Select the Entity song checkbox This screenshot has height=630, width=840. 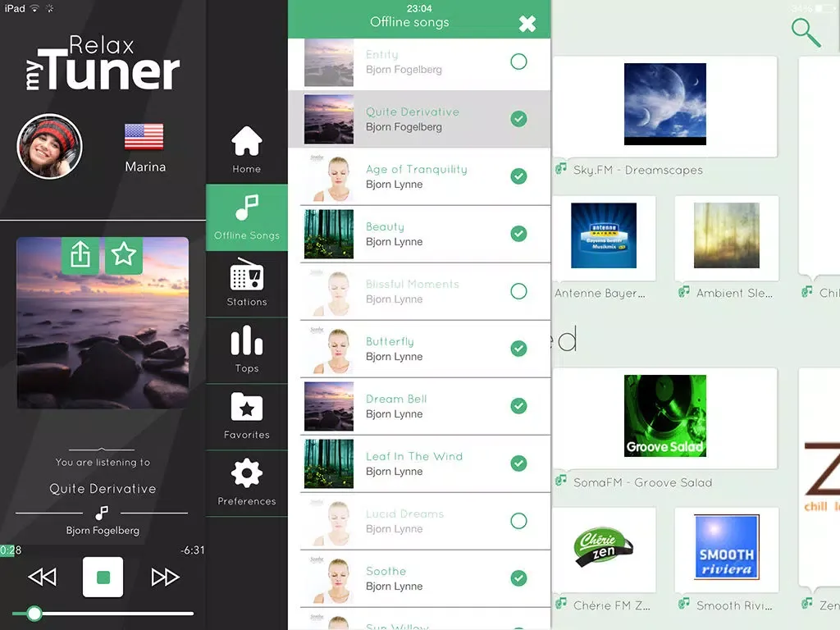click(518, 62)
